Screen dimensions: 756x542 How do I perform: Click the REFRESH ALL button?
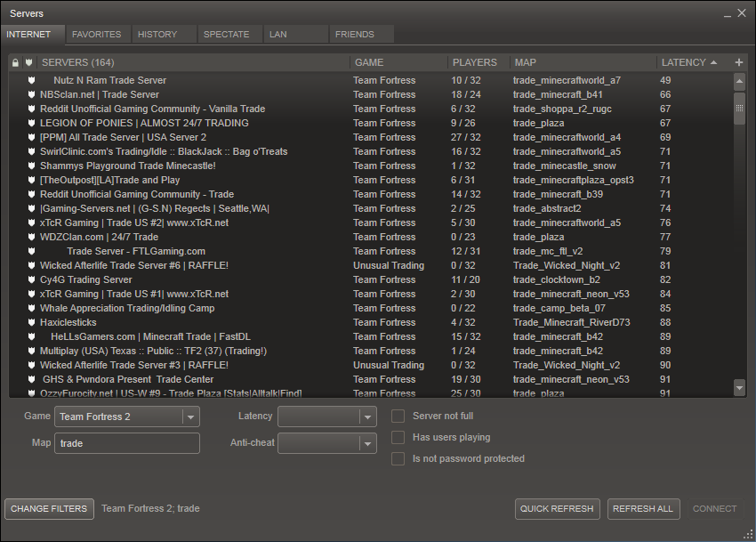(643, 509)
